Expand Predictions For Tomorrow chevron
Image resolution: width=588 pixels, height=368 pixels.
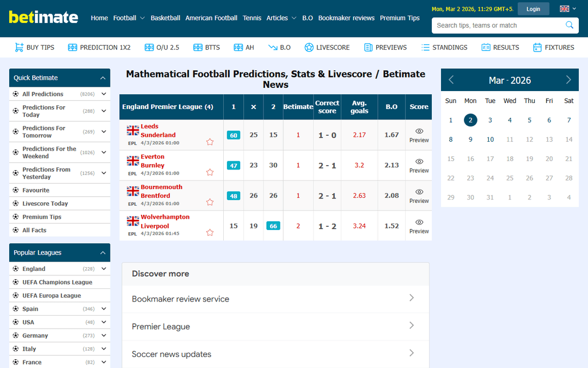click(x=104, y=131)
